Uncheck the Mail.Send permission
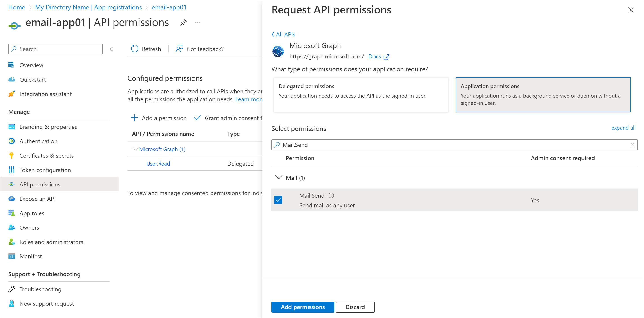 (278, 200)
